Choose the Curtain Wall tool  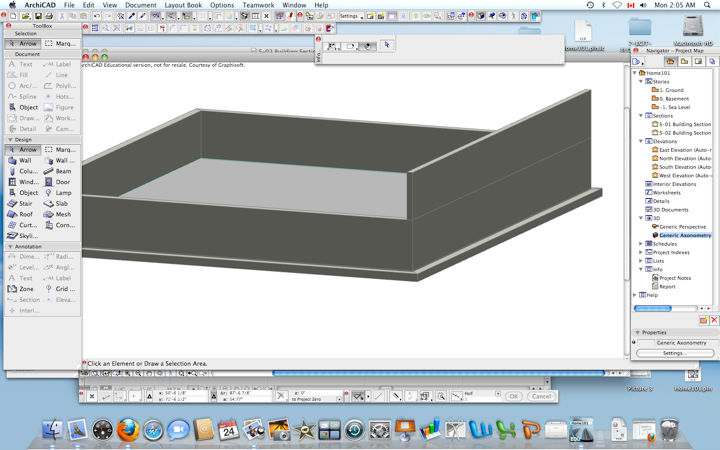pos(23,225)
